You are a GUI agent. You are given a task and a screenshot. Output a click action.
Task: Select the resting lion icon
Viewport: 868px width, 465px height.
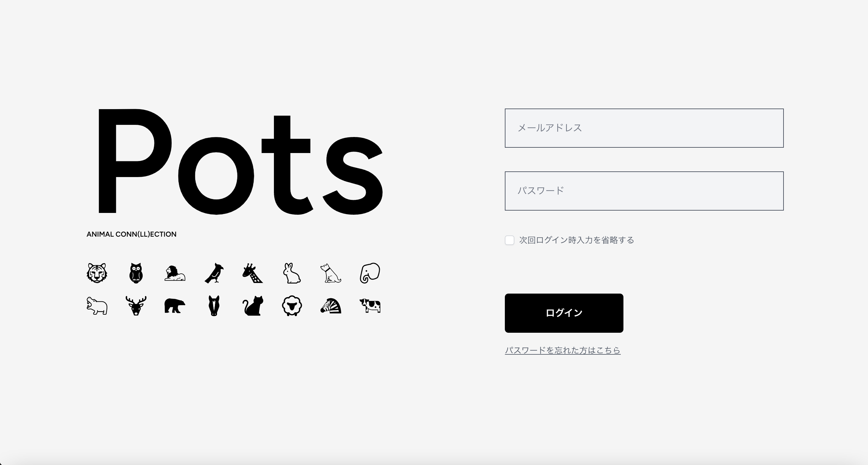coord(175,273)
